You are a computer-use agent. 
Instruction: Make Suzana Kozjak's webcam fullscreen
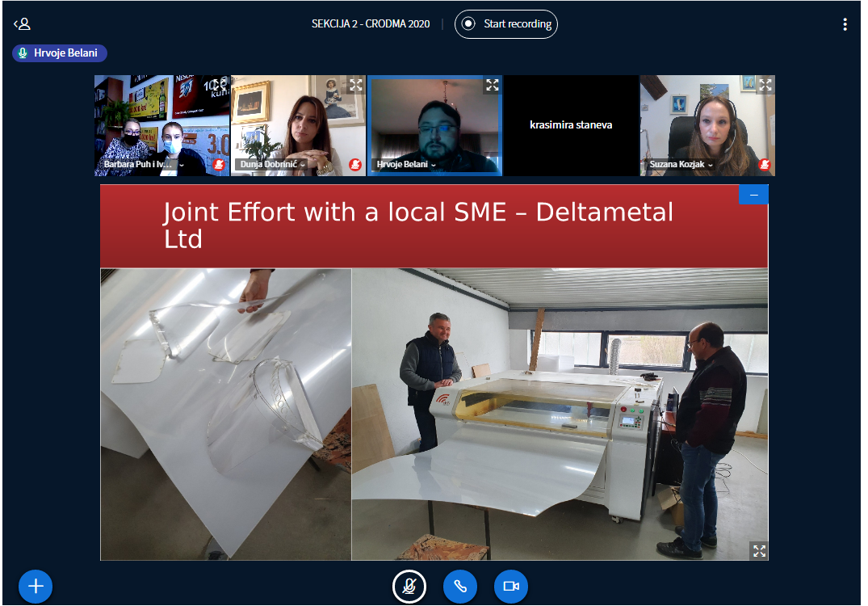point(765,85)
